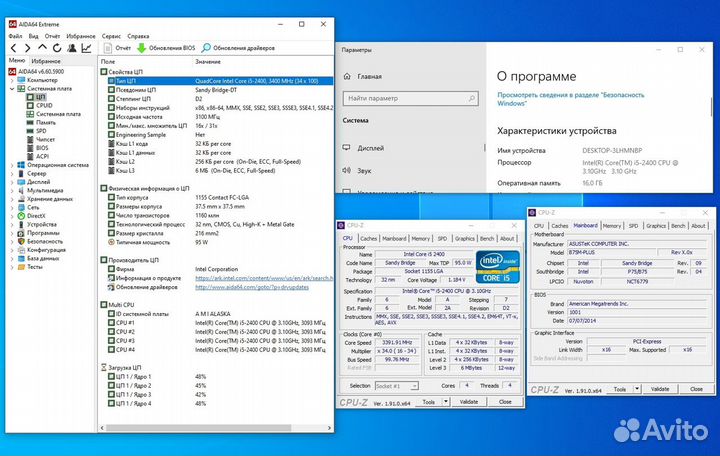This screenshot has width=720, height=456.
Task: Collapse top-level Системная плата node chevron
Action: pos(12,89)
